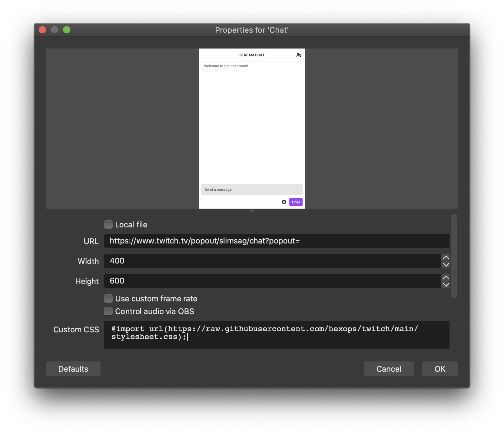This screenshot has width=504, height=433.
Task: Increment the Width value above 400
Action: coord(445,257)
